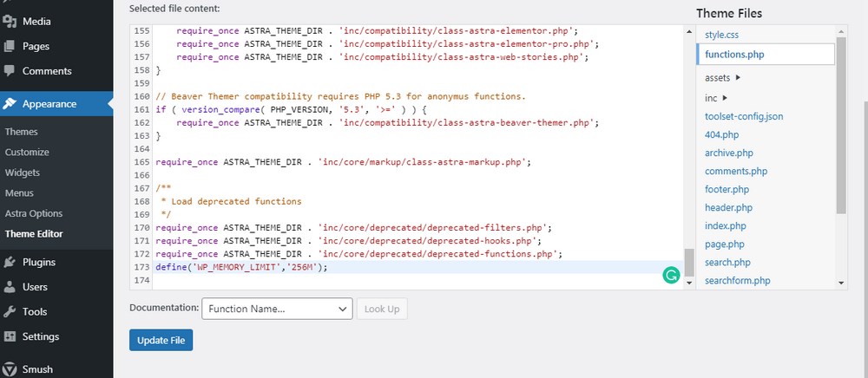The width and height of the screenshot is (868, 378).
Task: Open the Function Name dropdown
Action: [277, 309]
